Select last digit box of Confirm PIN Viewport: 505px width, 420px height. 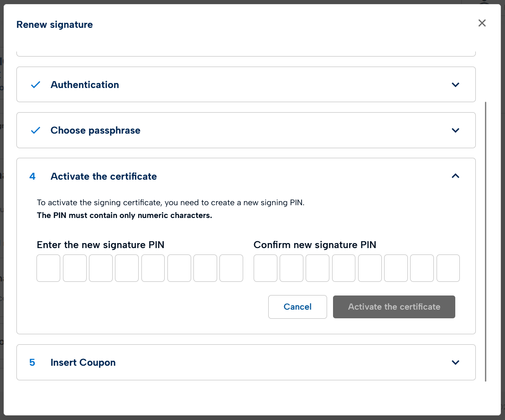point(448,268)
